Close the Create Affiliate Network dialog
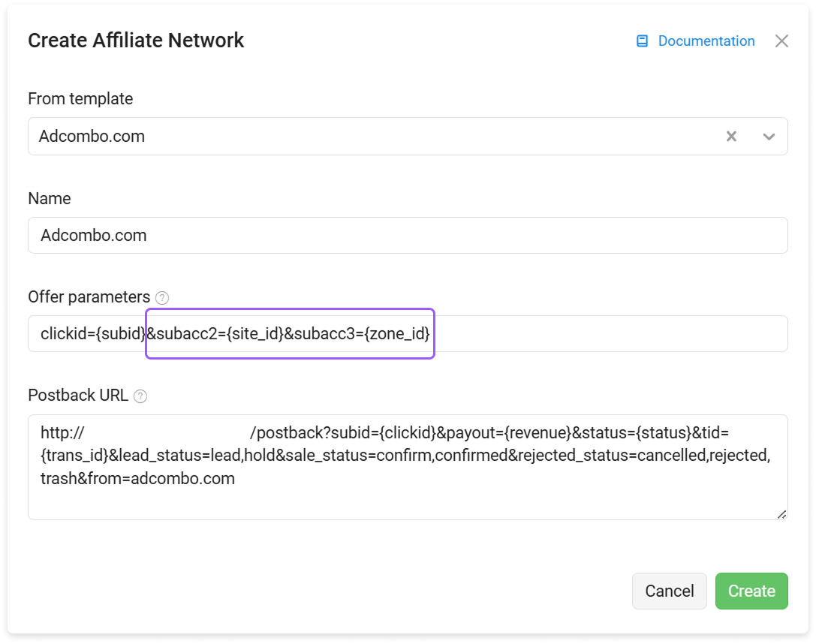 coord(781,41)
